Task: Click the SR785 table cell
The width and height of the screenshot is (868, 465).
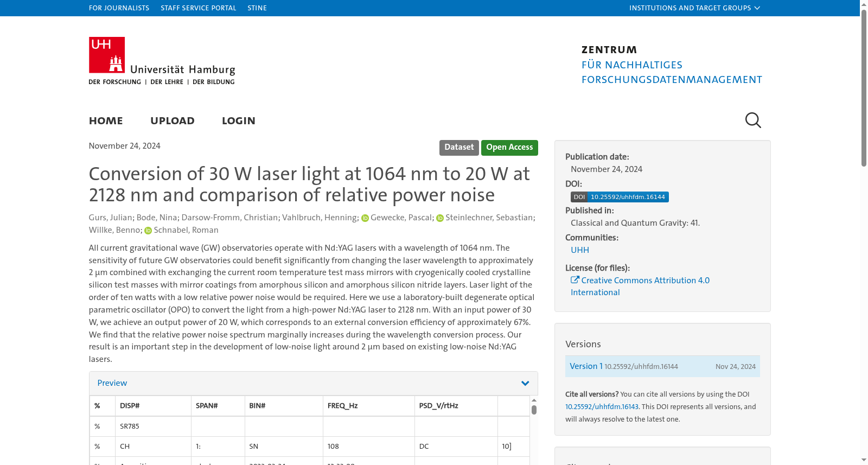Action: pyautogui.click(x=153, y=426)
